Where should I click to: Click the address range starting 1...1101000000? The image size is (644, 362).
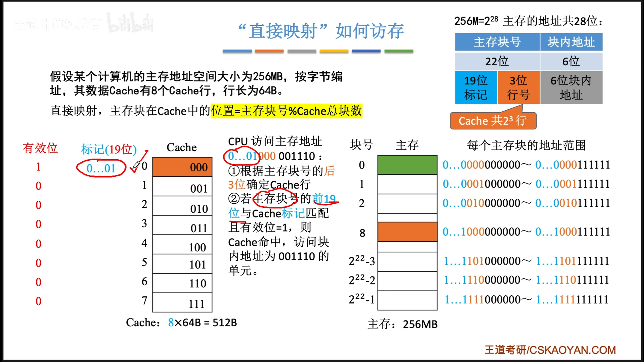pyautogui.click(x=526, y=261)
